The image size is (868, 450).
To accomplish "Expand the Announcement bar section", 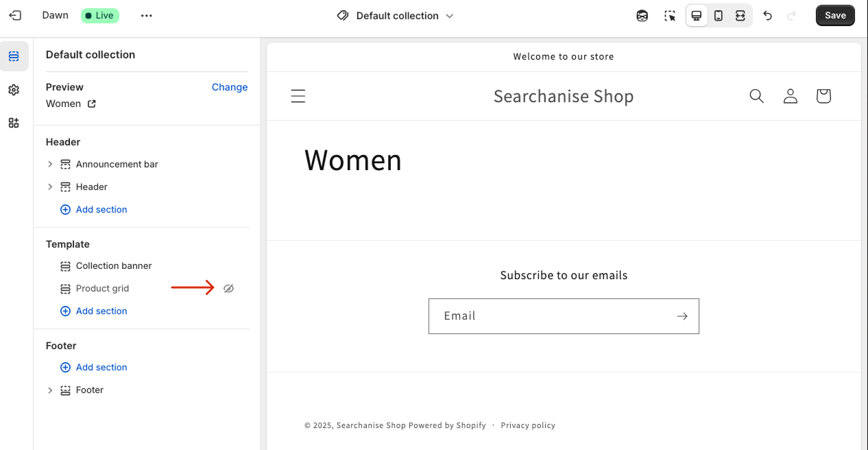I will tap(50, 165).
